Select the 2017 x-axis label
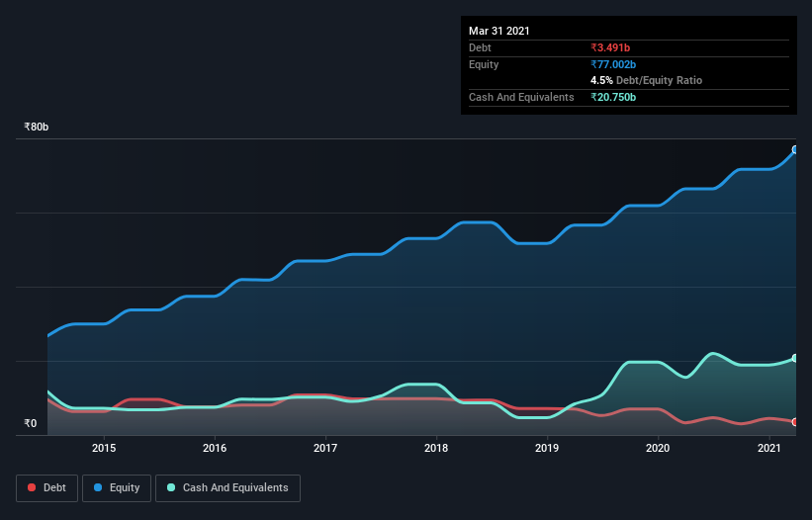 [325, 448]
